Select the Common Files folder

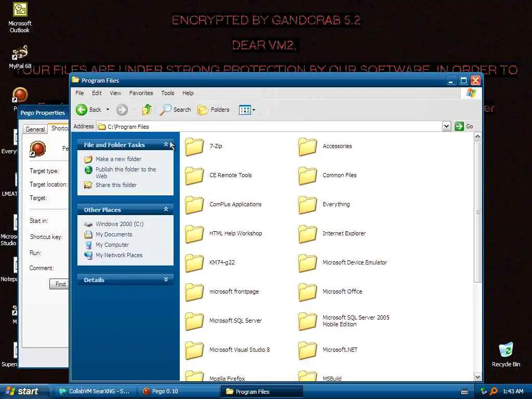(328, 175)
